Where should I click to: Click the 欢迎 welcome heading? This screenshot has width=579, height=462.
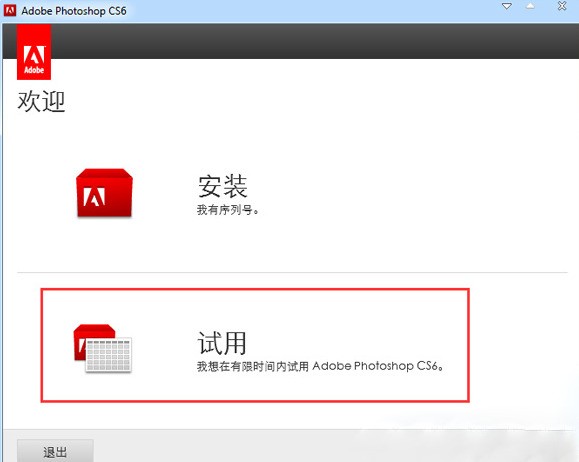pos(41,101)
